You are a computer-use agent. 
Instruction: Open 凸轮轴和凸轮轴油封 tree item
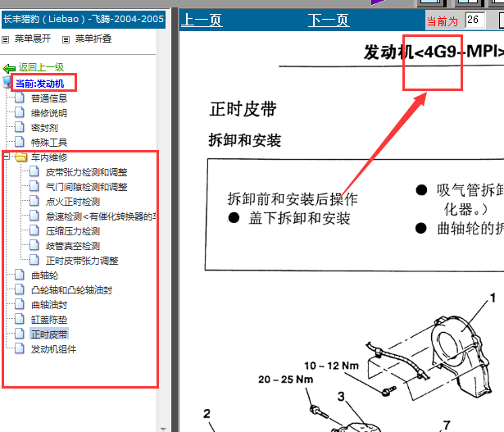point(71,290)
